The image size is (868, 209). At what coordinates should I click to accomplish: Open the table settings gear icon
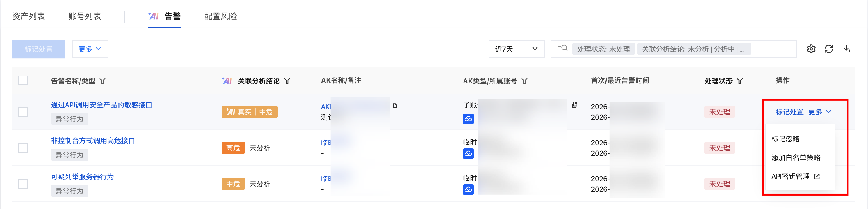tap(811, 49)
